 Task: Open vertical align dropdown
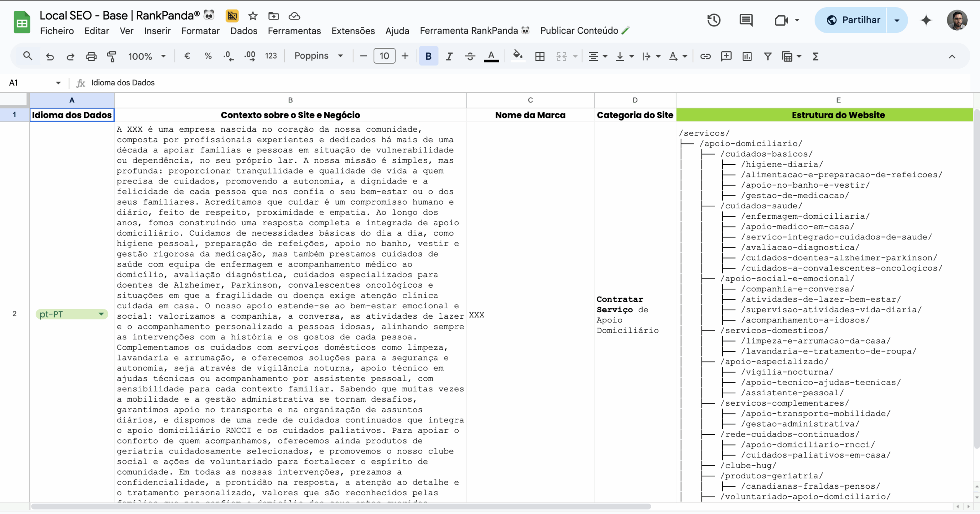(x=624, y=56)
